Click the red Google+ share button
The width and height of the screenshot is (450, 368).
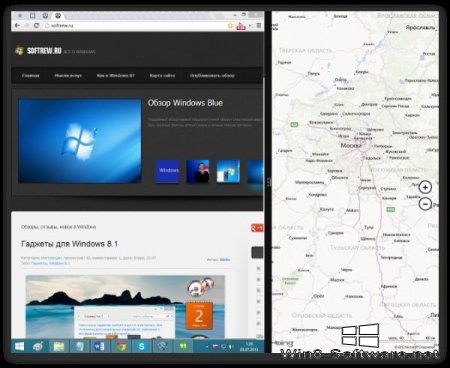[x=257, y=228]
